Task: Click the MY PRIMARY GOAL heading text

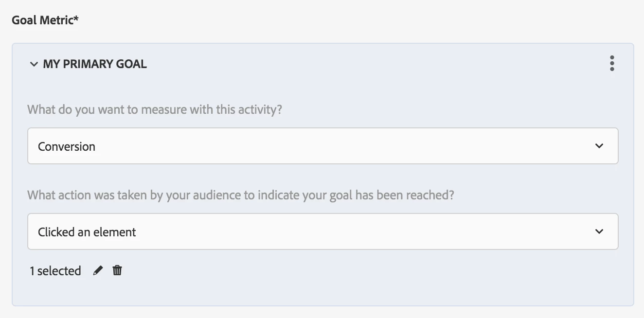Action: pyautogui.click(x=95, y=64)
